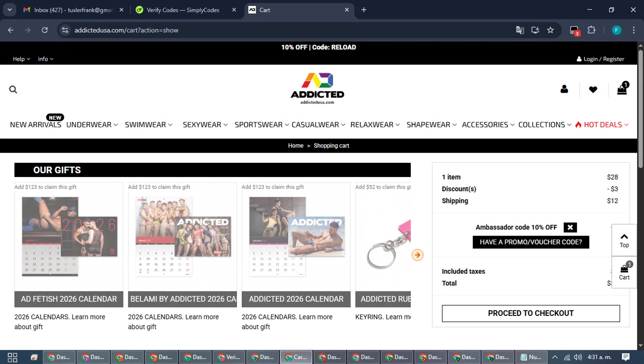
Task: Open the Login / Register link
Action: click(x=600, y=59)
